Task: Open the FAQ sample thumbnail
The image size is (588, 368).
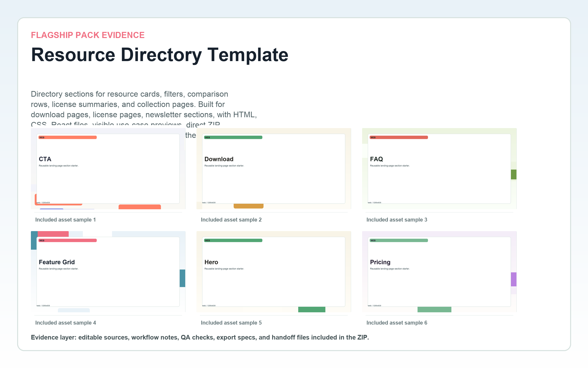Action: click(439, 169)
